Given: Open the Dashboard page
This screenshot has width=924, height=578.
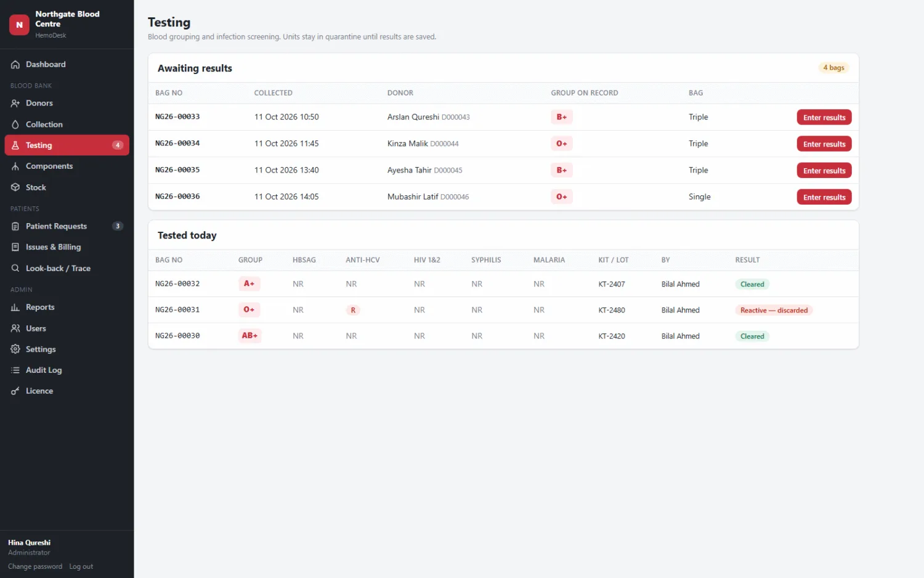Looking at the screenshot, I should (x=67, y=65).
